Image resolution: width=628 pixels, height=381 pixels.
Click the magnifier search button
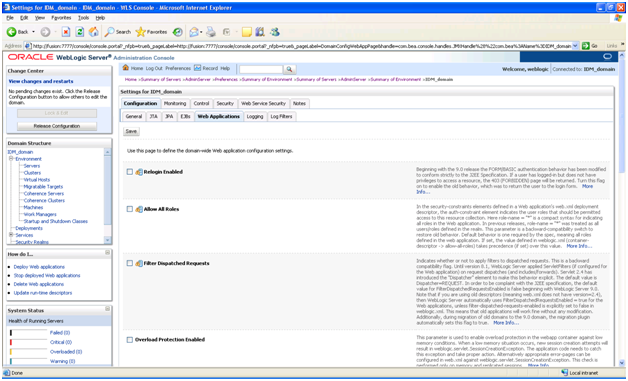[x=289, y=69]
